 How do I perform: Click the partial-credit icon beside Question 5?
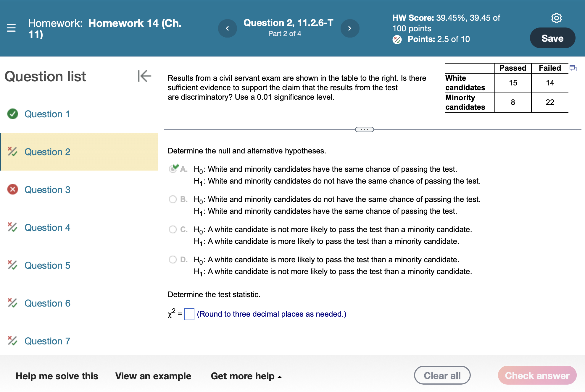coord(12,265)
